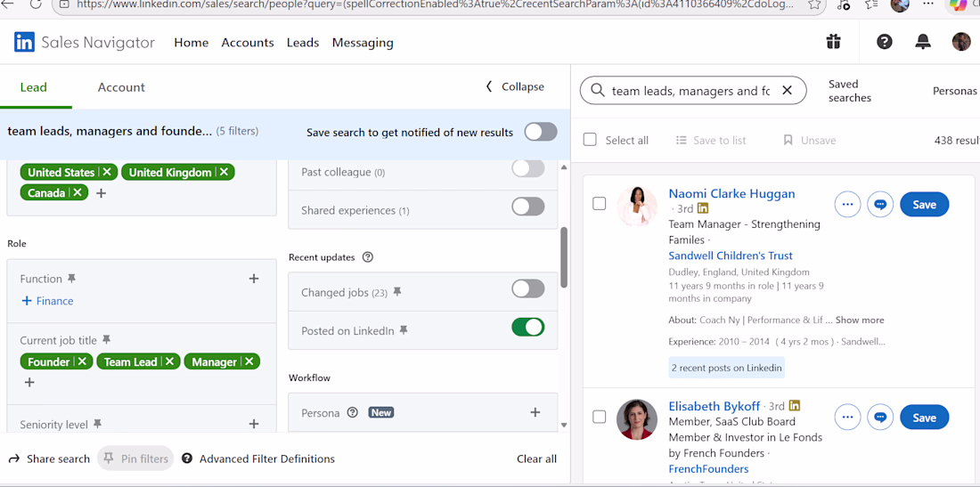Select Naomi Clarke Huggan's checkbox
980x487 pixels.
(x=599, y=204)
